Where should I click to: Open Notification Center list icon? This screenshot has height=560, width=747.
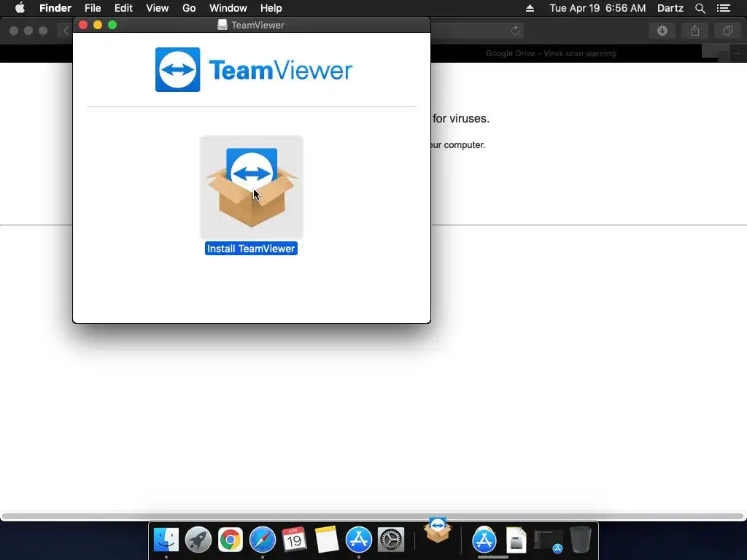click(724, 8)
